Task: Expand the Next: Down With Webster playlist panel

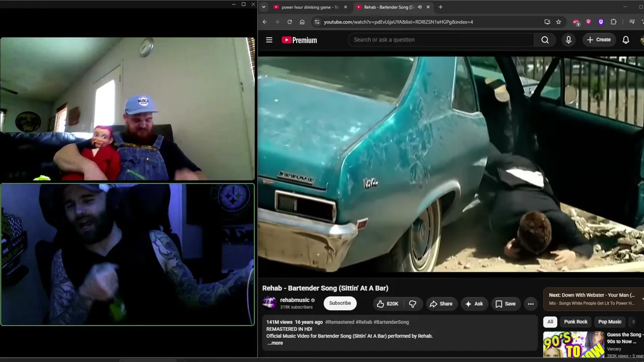Action: (594, 299)
